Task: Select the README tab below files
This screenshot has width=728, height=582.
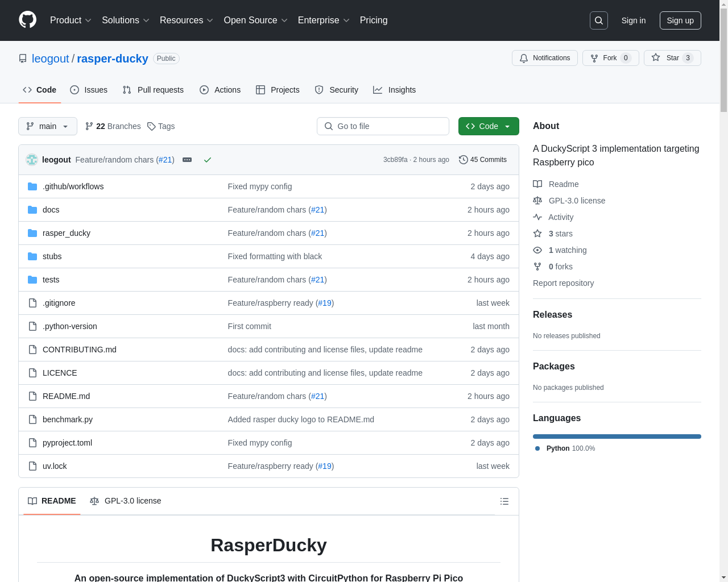Action: pos(52,501)
